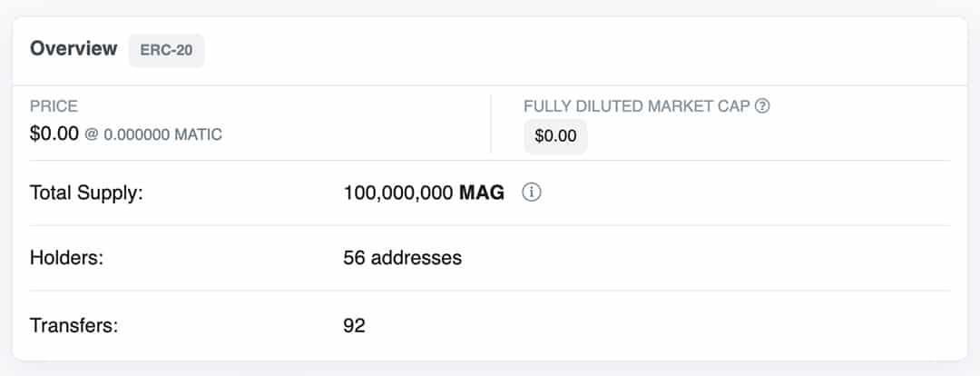Viewport: 980px width, 376px height.
Task: Click the Transfers label
Action: coord(74,325)
